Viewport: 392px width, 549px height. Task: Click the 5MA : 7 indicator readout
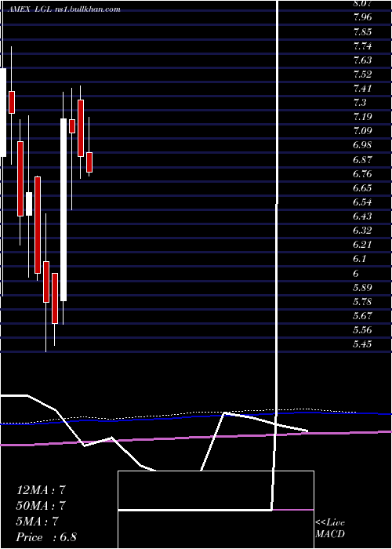pos(37,522)
